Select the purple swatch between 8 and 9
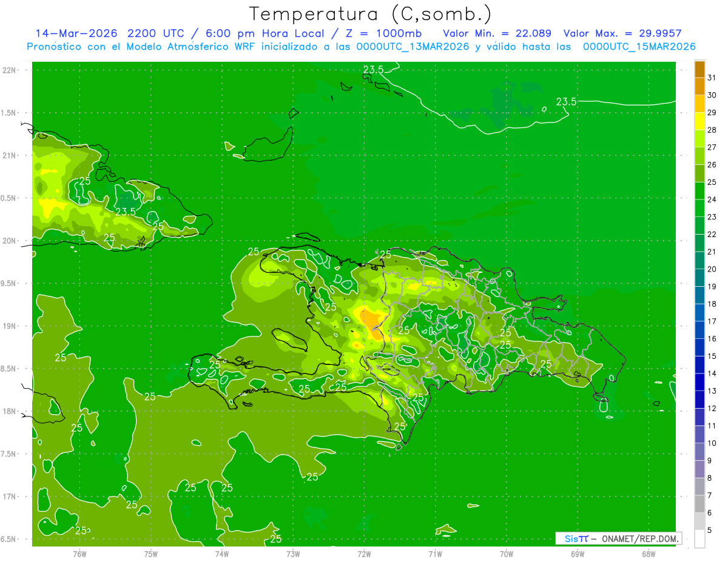 [x=699, y=470]
